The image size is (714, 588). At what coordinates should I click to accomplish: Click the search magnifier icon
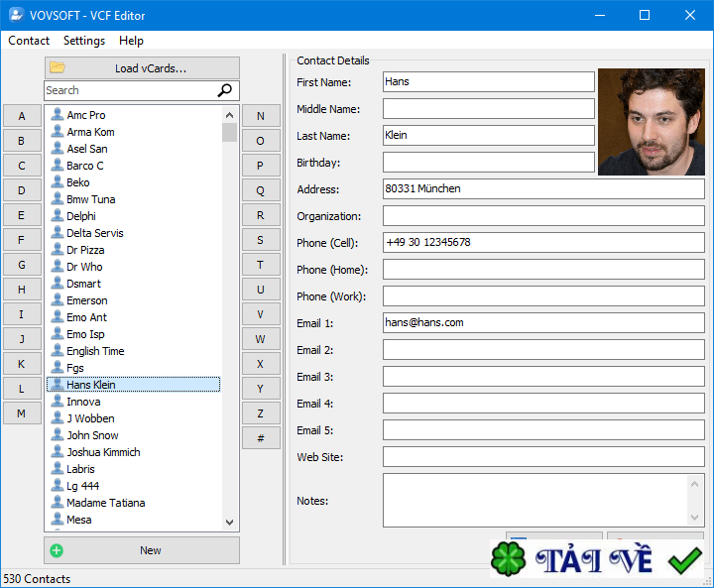tap(226, 90)
